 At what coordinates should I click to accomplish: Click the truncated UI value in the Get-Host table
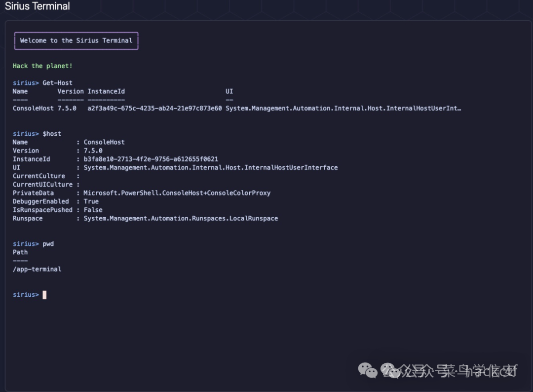(x=343, y=108)
